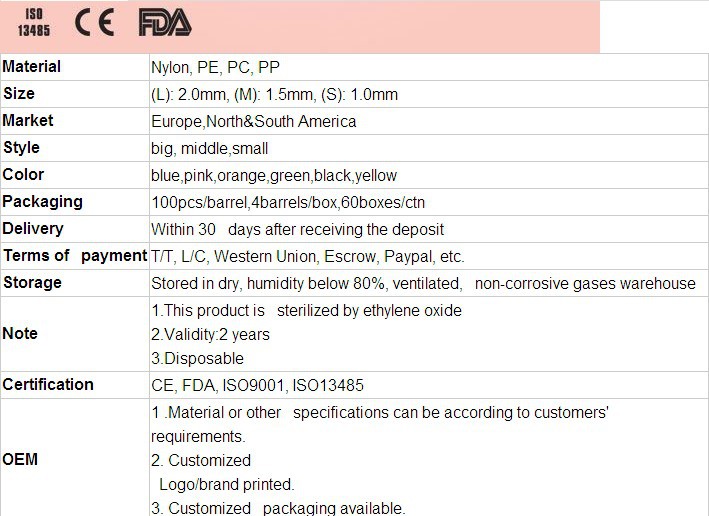The width and height of the screenshot is (709, 516).
Task: Click the Market row label
Action: 28,121
